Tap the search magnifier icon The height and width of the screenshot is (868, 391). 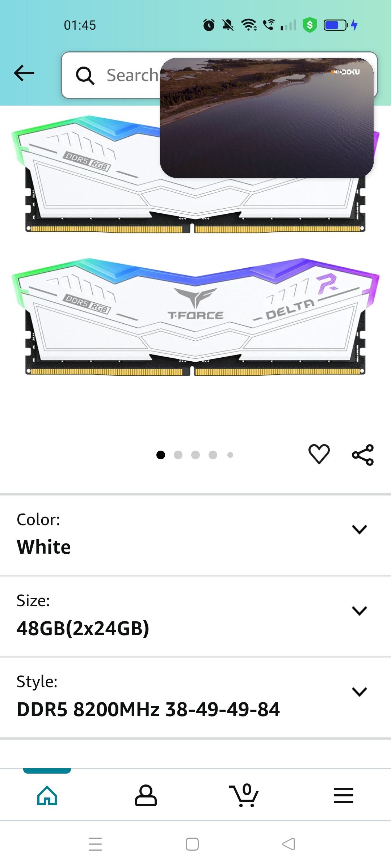click(85, 76)
